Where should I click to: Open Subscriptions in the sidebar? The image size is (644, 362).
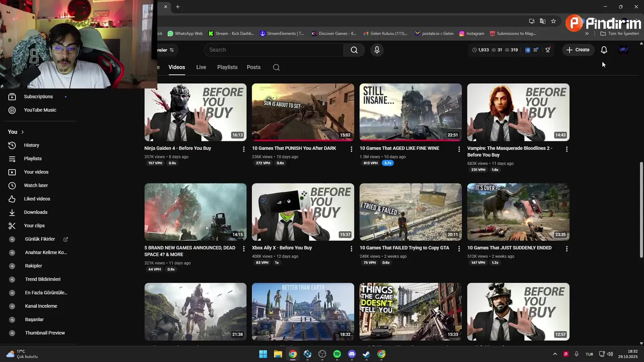click(38, 97)
